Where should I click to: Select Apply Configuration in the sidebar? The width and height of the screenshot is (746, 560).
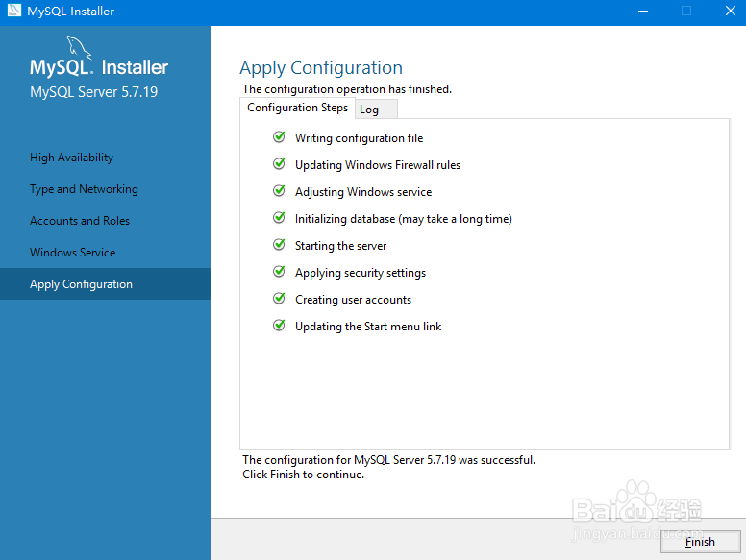[105, 283]
